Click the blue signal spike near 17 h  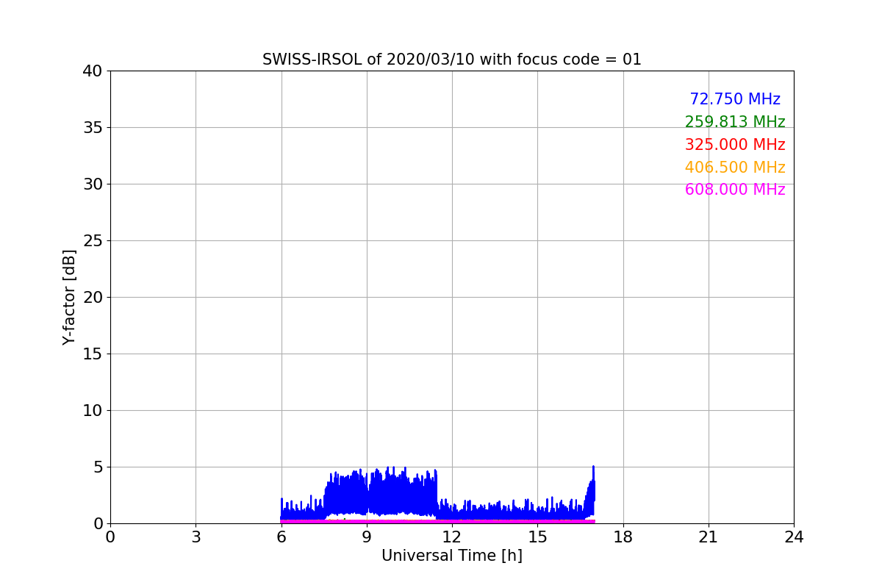(592, 489)
